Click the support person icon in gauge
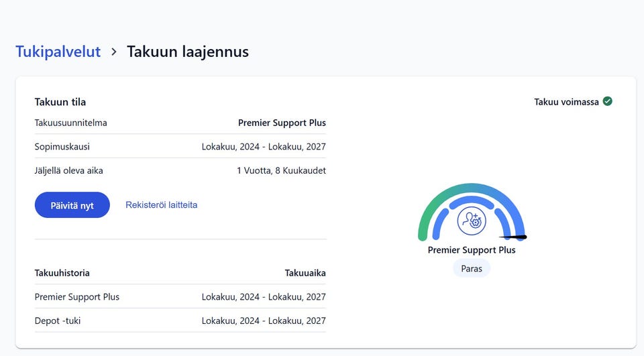This screenshot has width=644, height=356. pos(472,221)
